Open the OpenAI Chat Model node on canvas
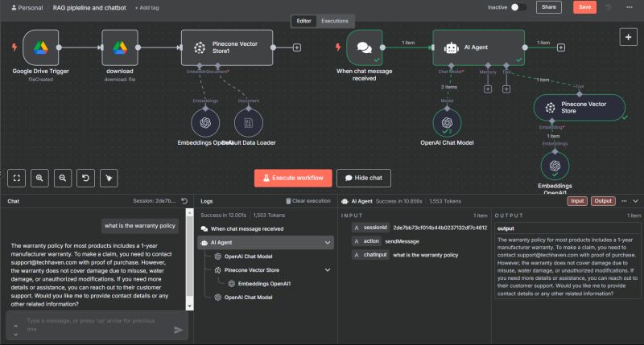This screenshot has height=345, width=644. pos(447,123)
